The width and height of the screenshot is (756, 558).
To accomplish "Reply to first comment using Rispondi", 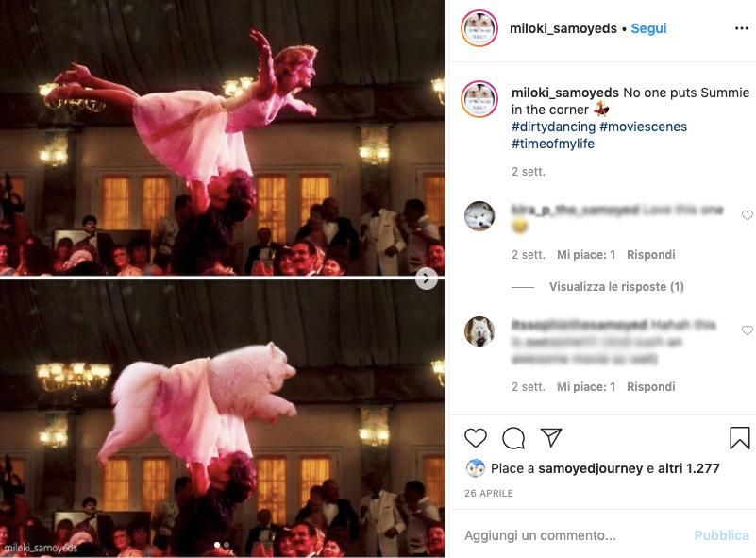I will coord(650,255).
